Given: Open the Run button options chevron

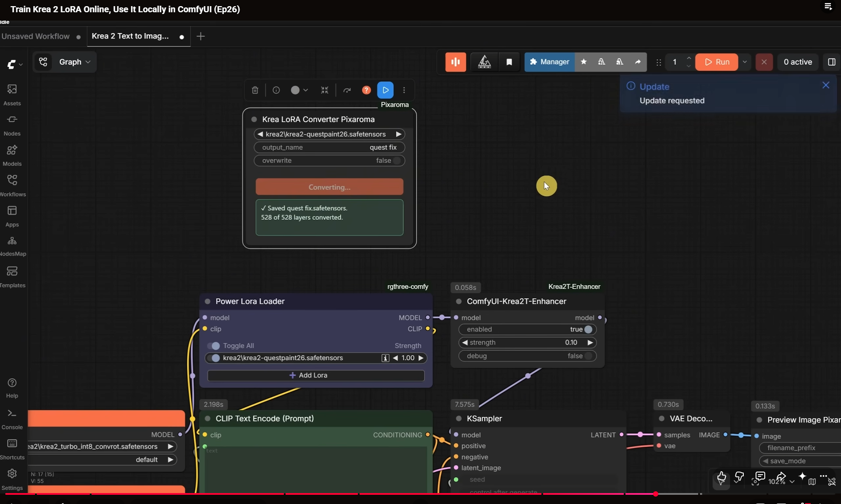Looking at the screenshot, I should (744, 62).
